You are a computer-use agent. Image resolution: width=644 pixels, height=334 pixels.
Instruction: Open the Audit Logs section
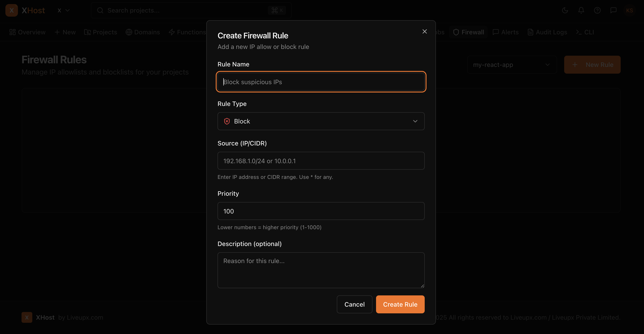[547, 32]
